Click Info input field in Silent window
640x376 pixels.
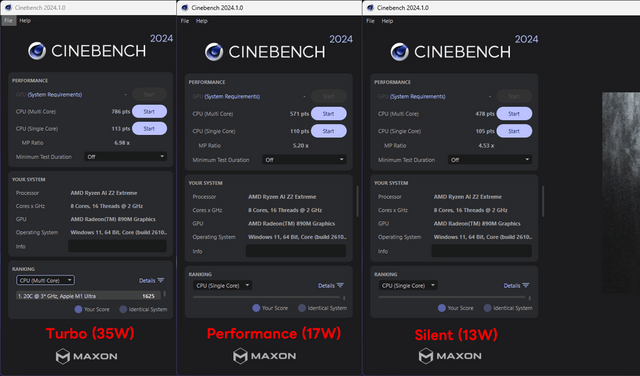482,251
